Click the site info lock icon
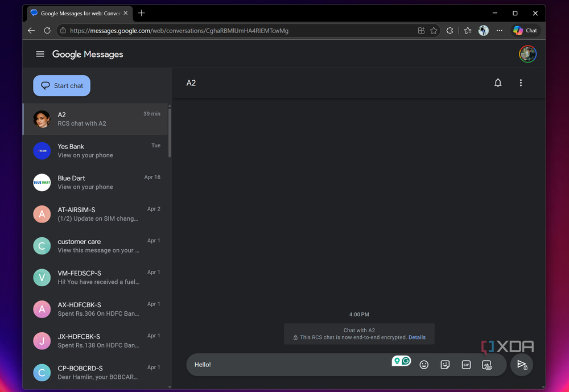This screenshot has height=392, width=569. 63,31
